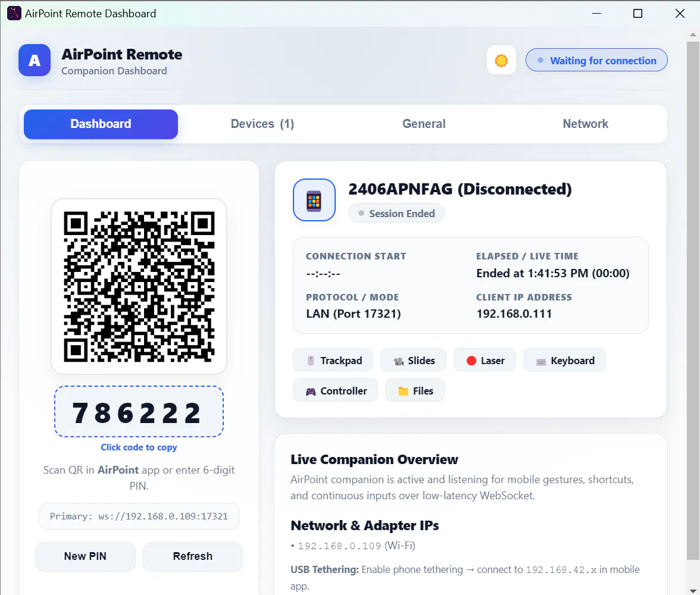Image resolution: width=700 pixels, height=595 pixels.
Task: Click 'Ended at 1:41:53 PM (00:00)' text
Action: click(552, 273)
